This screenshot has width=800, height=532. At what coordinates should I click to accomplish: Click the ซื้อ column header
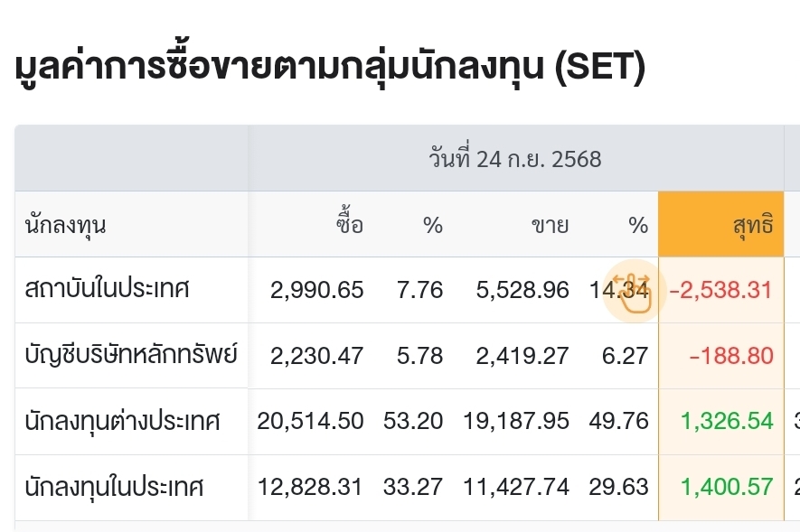[x=350, y=224]
